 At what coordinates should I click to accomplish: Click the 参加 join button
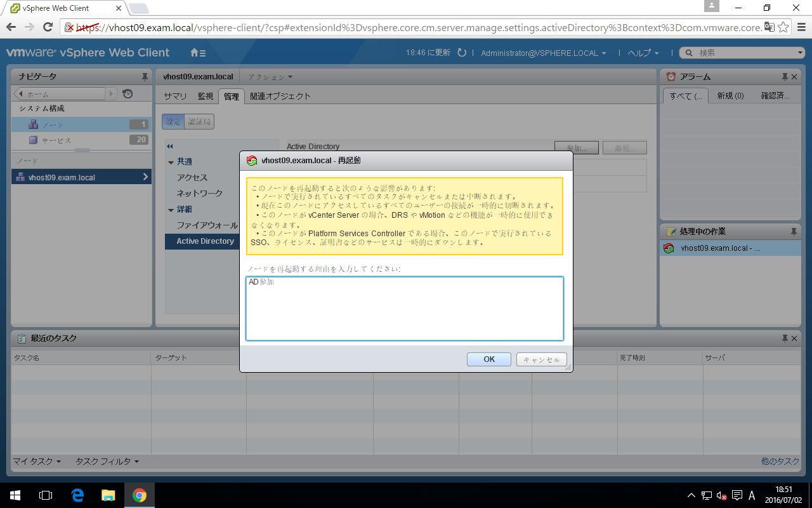click(575, 147)
